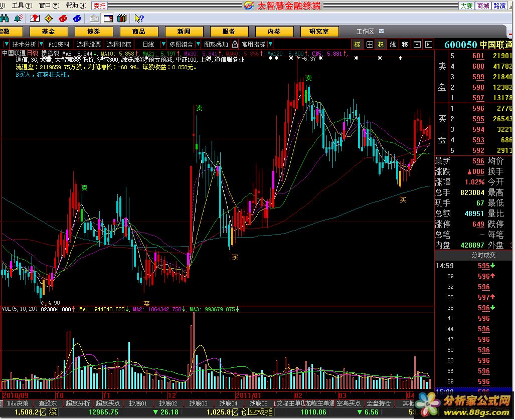Open the books library icon
515x420 pixels.
coord(122,19)
